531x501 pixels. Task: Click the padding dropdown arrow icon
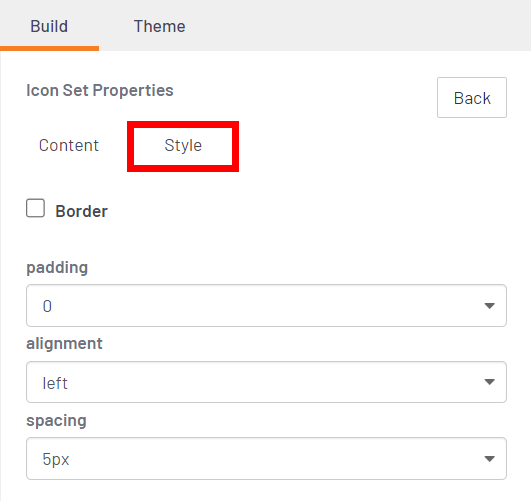[489, 306]
